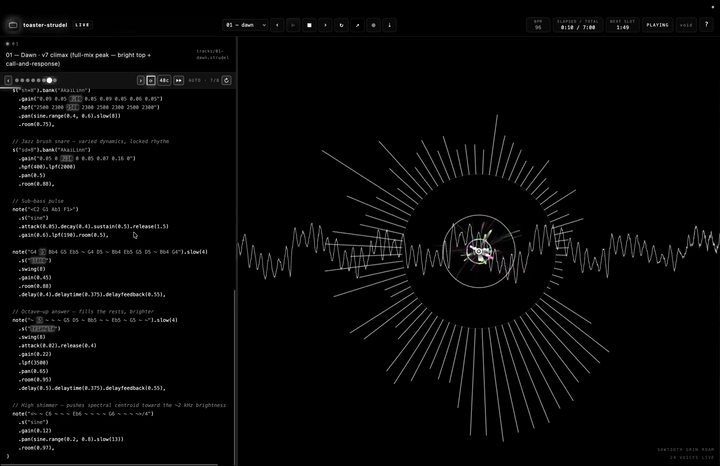Step back one version with left chevron
Screen dimensions: 720x466
pos(8,80)
